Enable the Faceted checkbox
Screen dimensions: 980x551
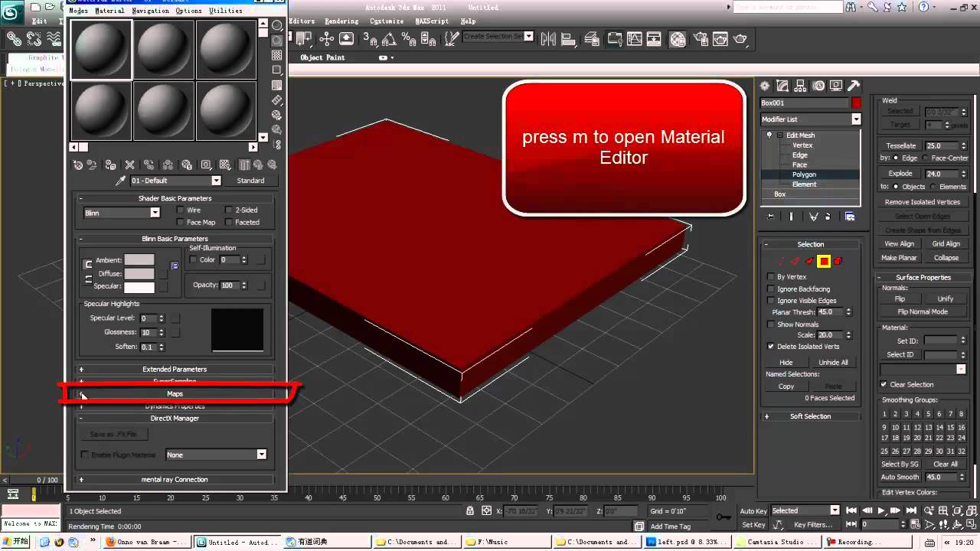(228, 222)
